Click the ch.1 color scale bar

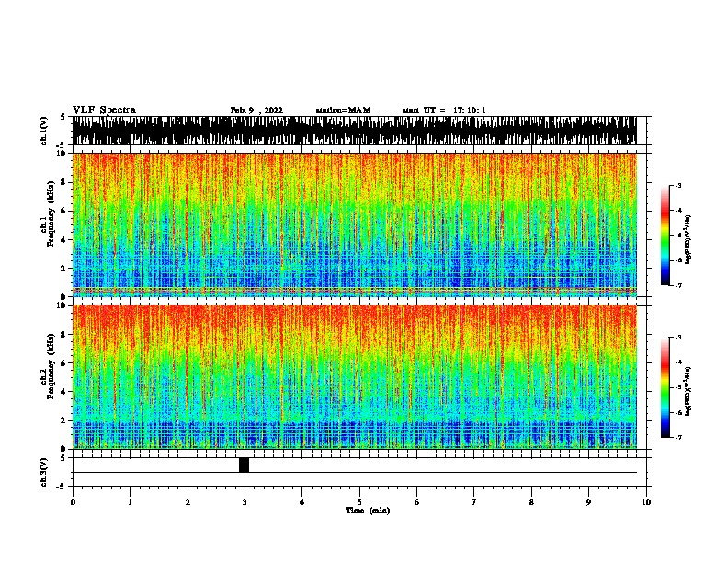(x=665, y=236)
